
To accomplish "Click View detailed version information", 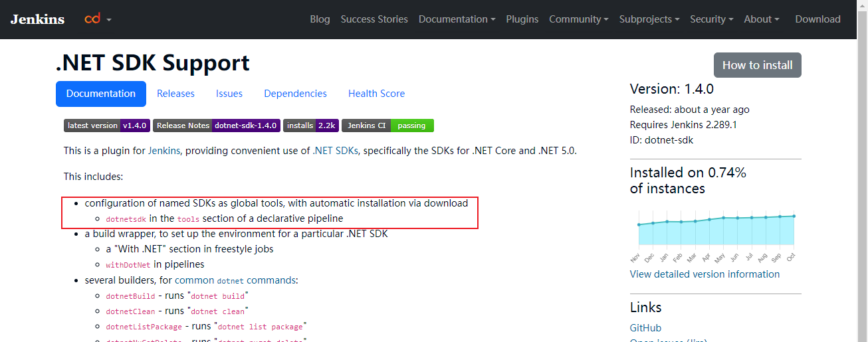I will coord(705,274).
